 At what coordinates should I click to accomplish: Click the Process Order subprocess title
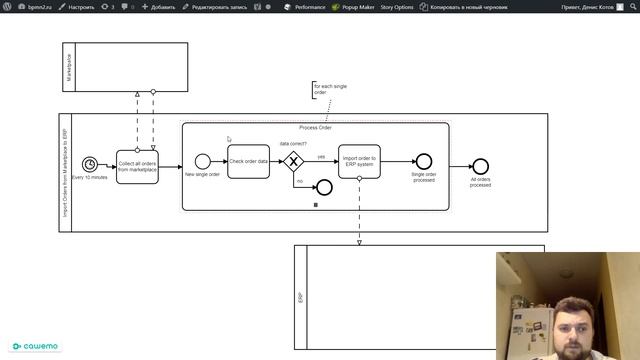pos(315,128)
